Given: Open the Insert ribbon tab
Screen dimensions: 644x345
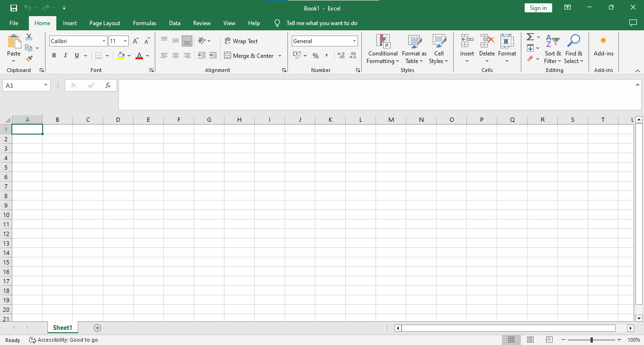Looking at the screenshot, I should tap(70, 23).
